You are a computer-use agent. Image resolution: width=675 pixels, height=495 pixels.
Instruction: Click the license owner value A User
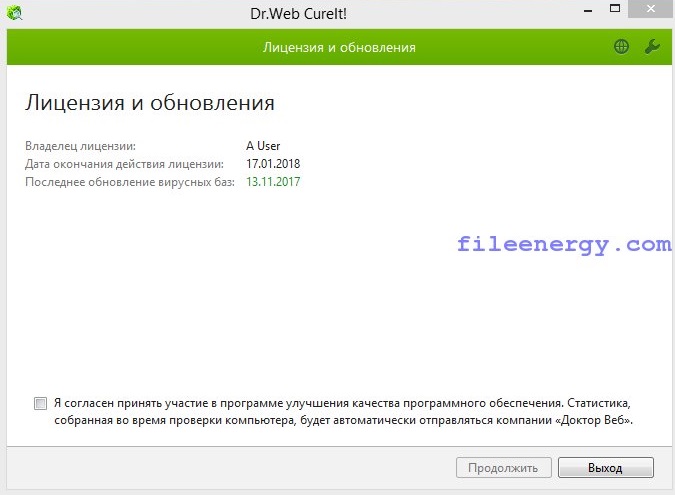263,146
